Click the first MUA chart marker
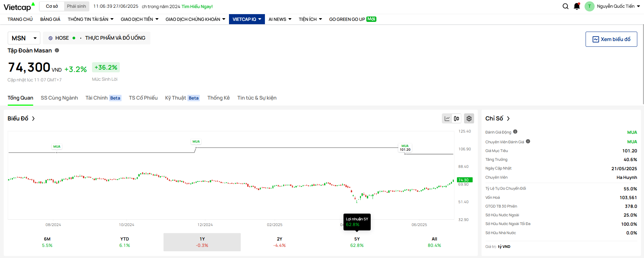 (57, 147)
